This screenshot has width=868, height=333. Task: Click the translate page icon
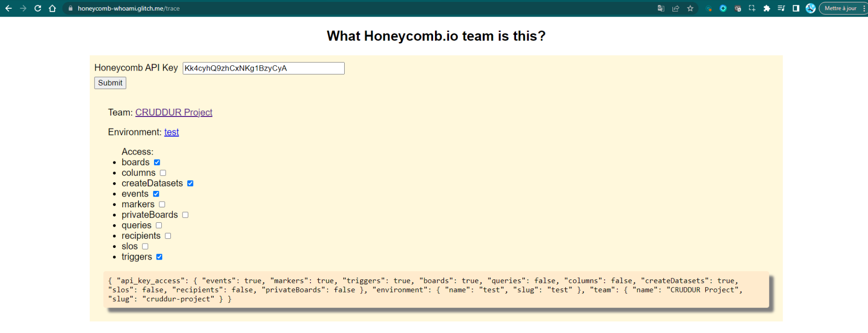pyautogui.click(x=661, y=8)
